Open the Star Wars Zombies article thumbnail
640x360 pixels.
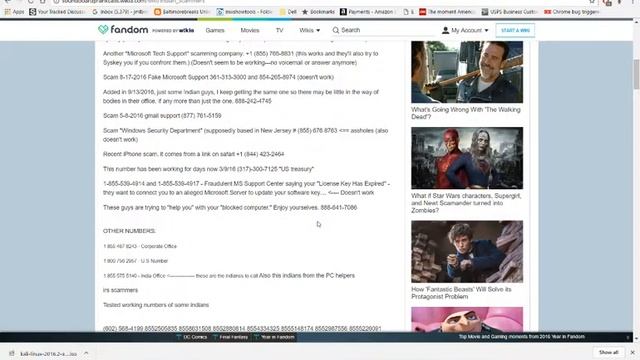467,158
